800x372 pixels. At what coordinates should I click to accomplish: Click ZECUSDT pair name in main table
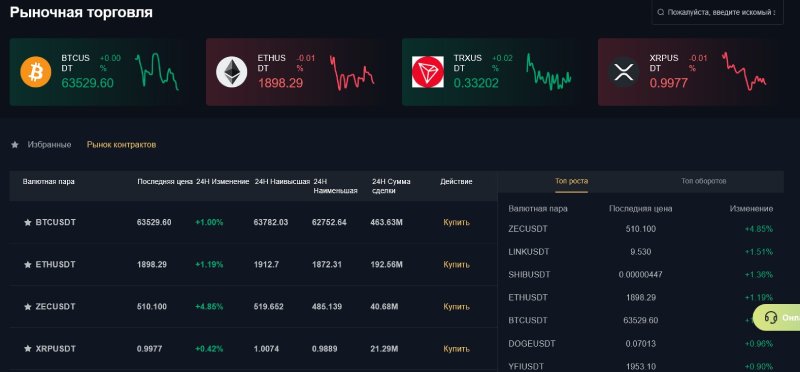tap(56, 307)
